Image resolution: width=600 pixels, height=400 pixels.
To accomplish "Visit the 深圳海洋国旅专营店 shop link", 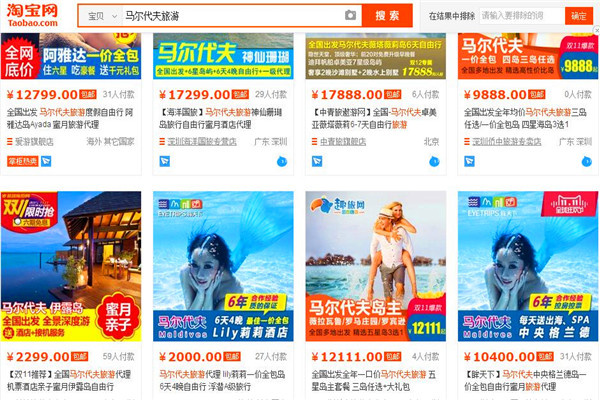I will (202, 142).
